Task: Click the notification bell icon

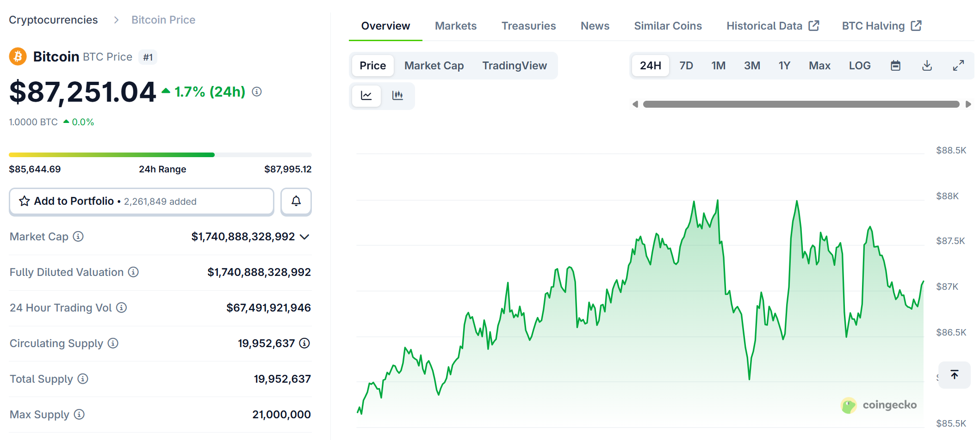Action: click(296, 202)
